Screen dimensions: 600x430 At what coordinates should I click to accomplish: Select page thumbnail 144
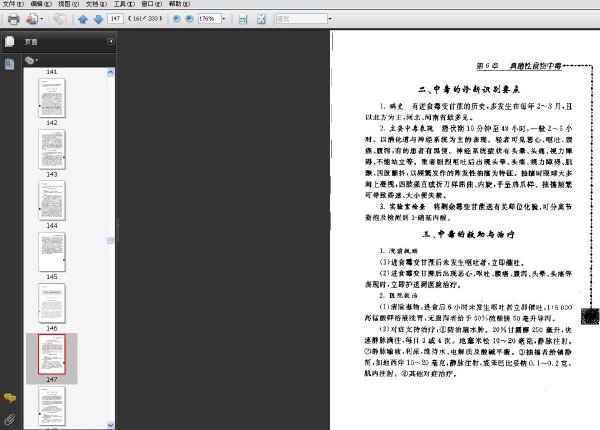[x=52, y=200]
